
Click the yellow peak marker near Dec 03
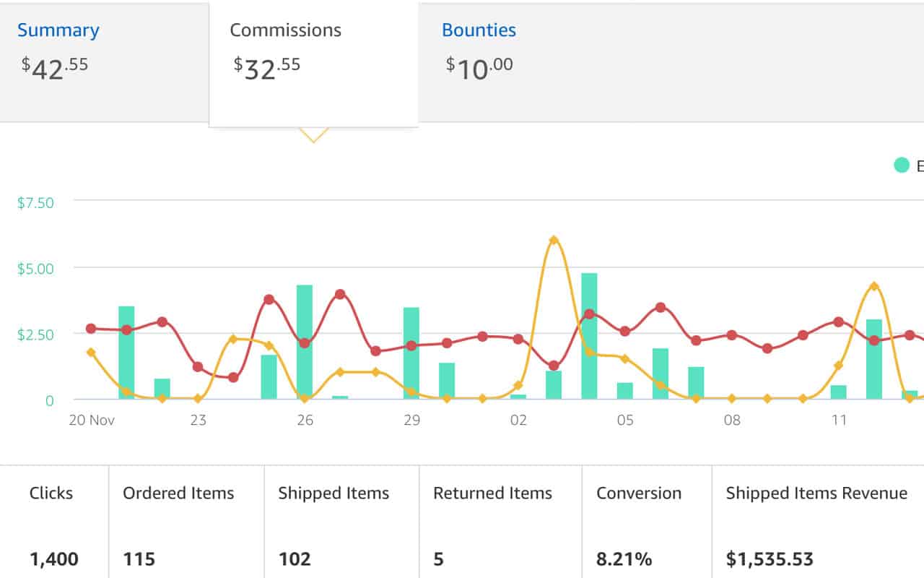click(x=553, y=238)
